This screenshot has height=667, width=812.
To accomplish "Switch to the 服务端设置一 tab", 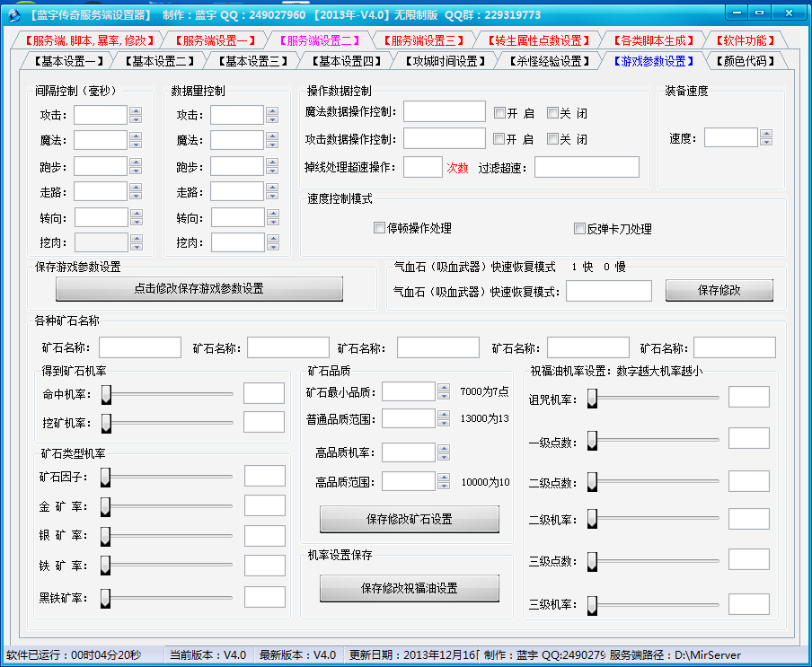I will pyautogui.click(x=216, y=40).
